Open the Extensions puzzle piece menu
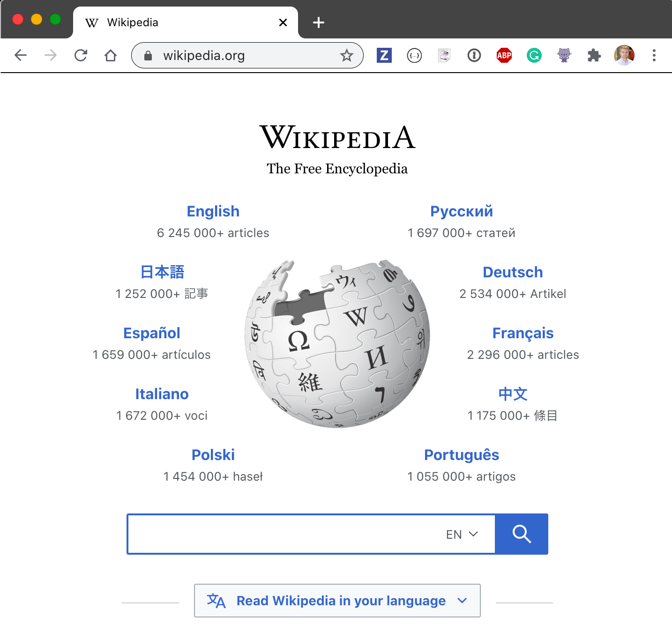The height and width of the screenshot is (639, 672). tap(594, 55)
